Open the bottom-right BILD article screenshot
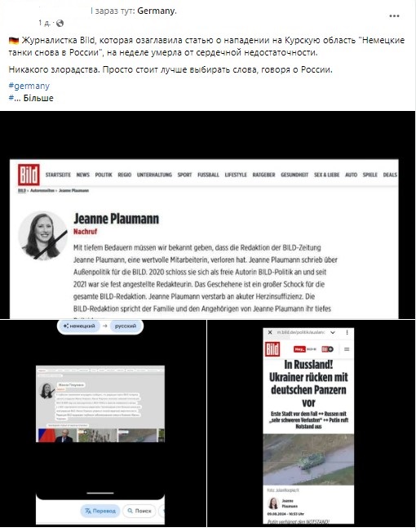This screenshot has width=416, height=532. point(312,423)
